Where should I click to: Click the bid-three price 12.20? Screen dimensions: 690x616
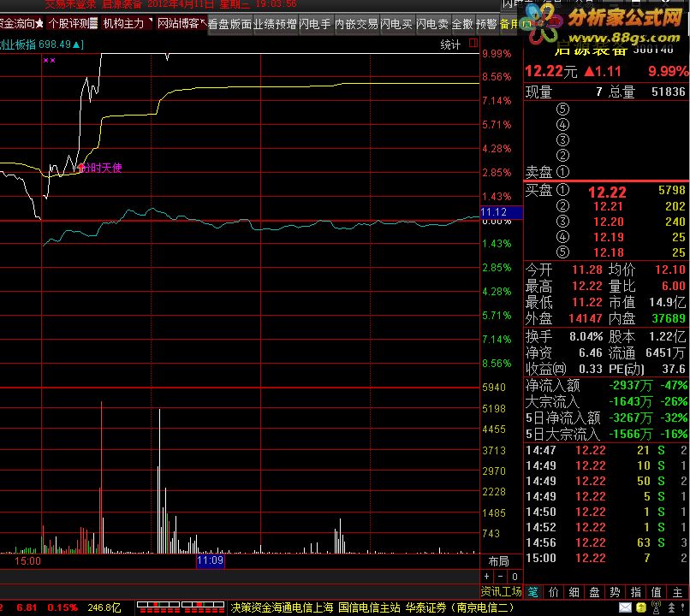coord(609,222)
